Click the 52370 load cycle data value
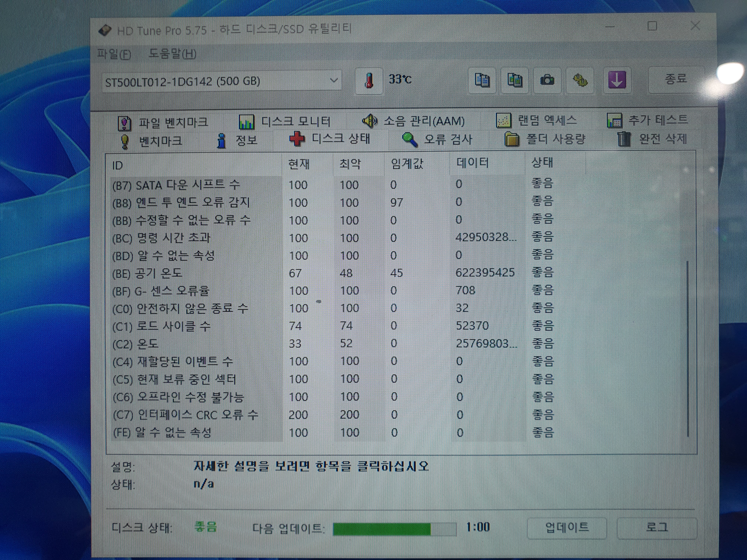Screen dimensions: 747x560 (472, 325)
